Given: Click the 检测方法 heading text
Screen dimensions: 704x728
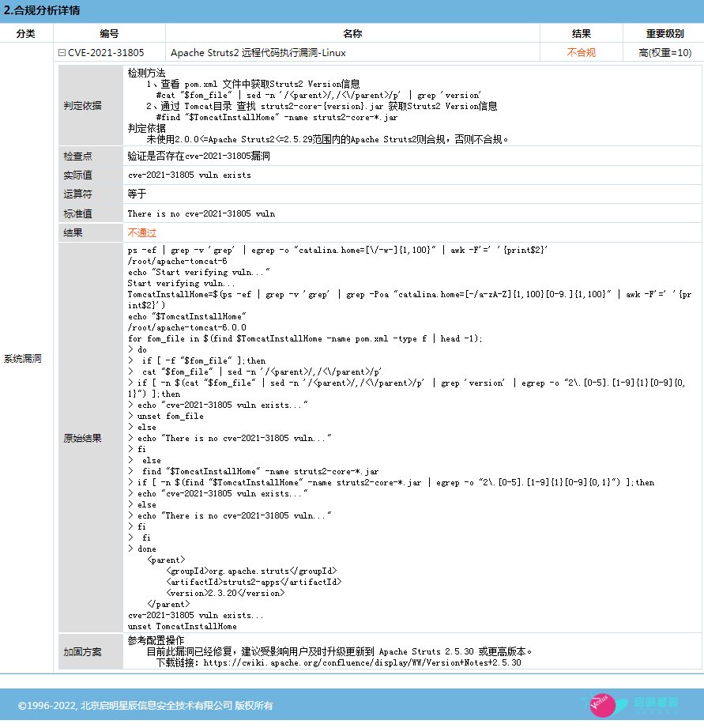Looking at the screenshot, I should pos(147,73).
